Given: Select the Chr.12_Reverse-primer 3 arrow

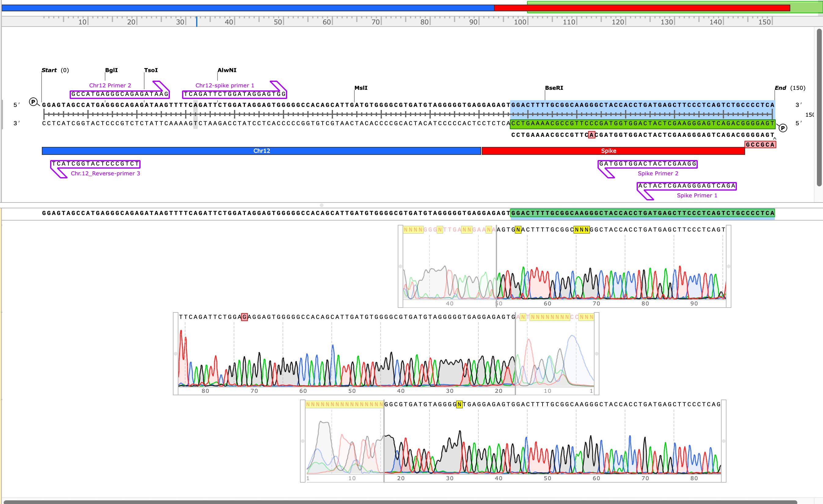Looking at the screenshot, I should coord(95,164).
